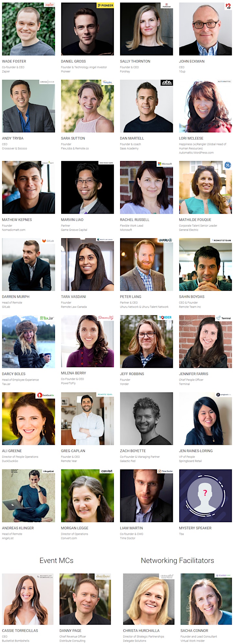Click the Terminal logo on Jennifer Farris's photo

point(224,318)
